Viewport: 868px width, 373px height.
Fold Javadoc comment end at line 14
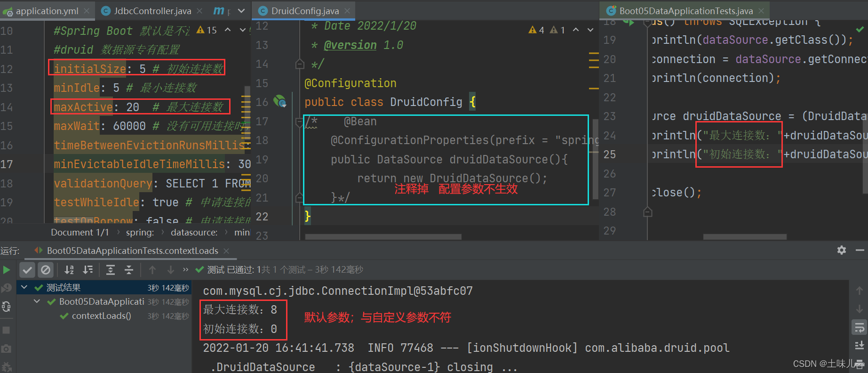(300, 64)
